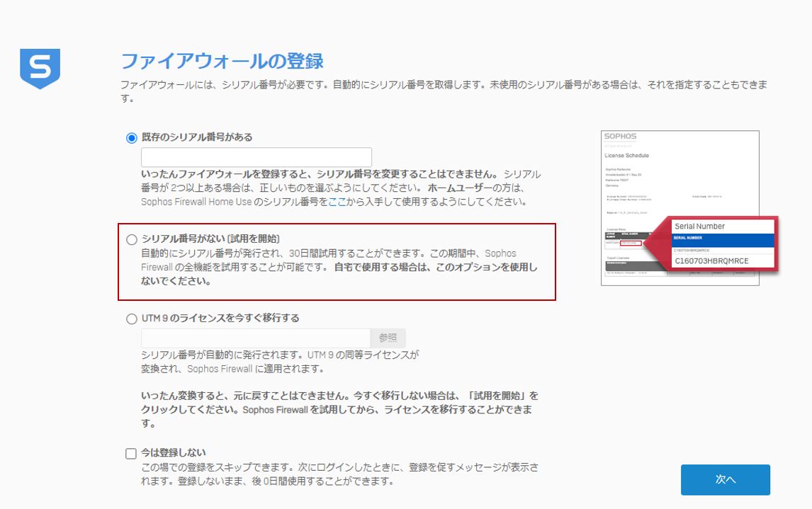Viewport: 812px width, 509px height.
Task: Click the license schedule sample image
Action: (x=680, y=208)
